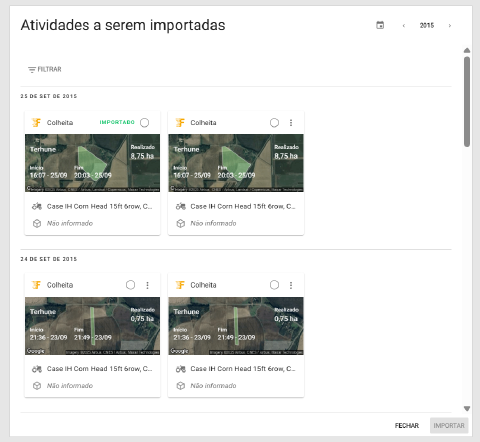Open the FILTRAR filter option
The width and height of the screenshot is (480, 442).
45,69
